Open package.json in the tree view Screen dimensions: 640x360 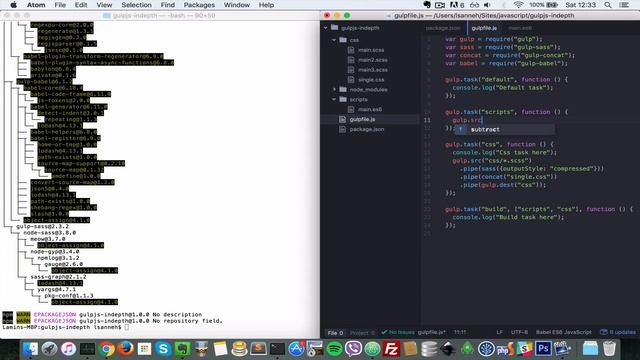coord(367,129)
